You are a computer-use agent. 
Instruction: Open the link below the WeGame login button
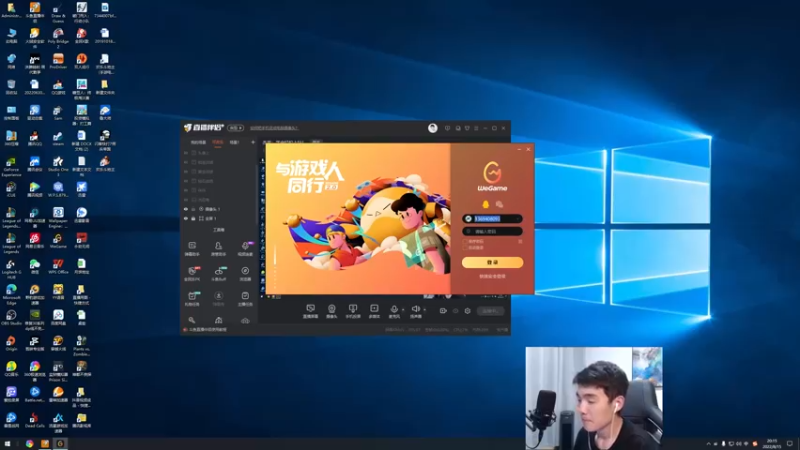tap(492, 277)
